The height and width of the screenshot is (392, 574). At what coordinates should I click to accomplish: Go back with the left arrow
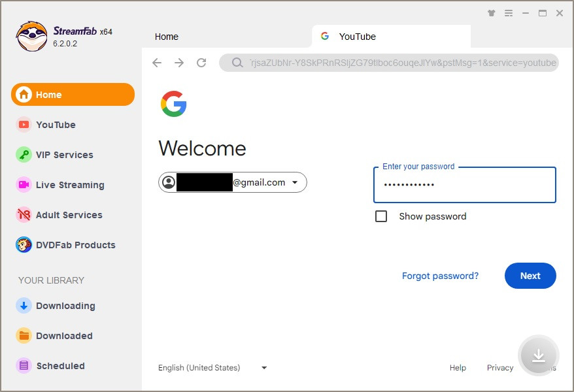157,63
